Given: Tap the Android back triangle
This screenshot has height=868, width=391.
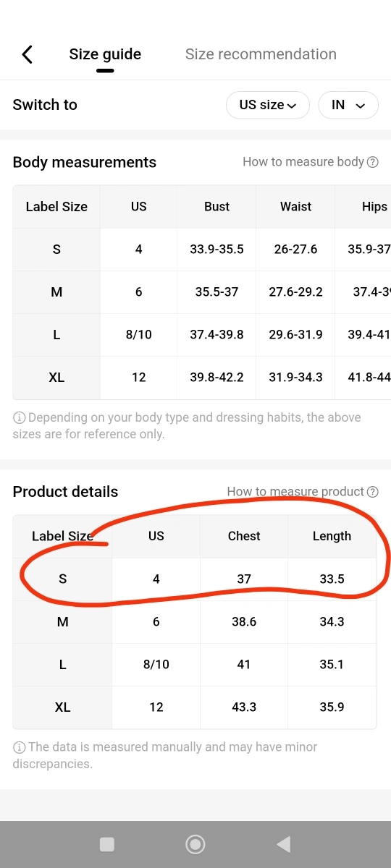Looking at the screenshot, I should click(284, 844).
